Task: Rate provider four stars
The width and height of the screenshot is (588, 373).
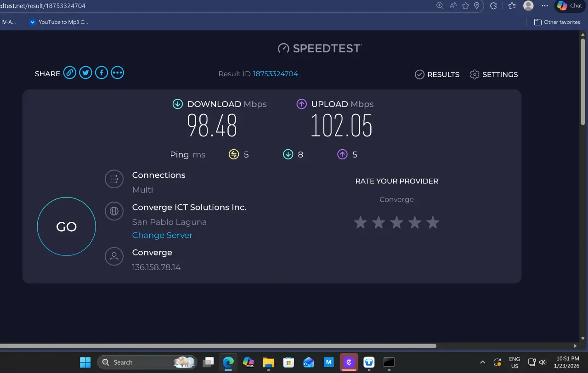Action: coord(415,223)
